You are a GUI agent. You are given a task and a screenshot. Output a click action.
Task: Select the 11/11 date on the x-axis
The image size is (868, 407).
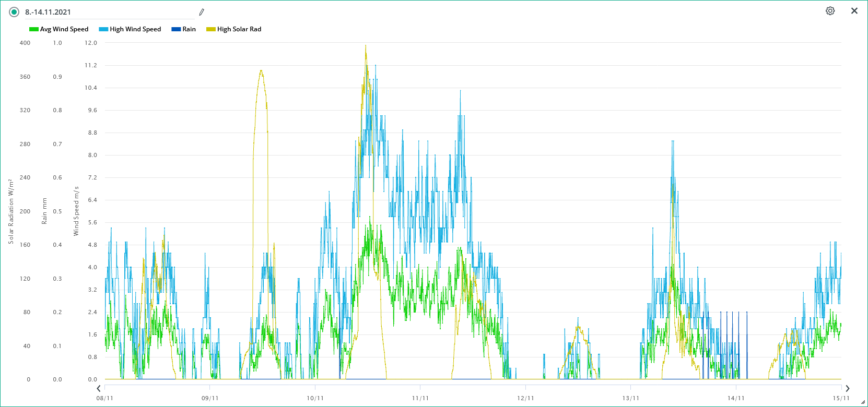click(420, 398)
